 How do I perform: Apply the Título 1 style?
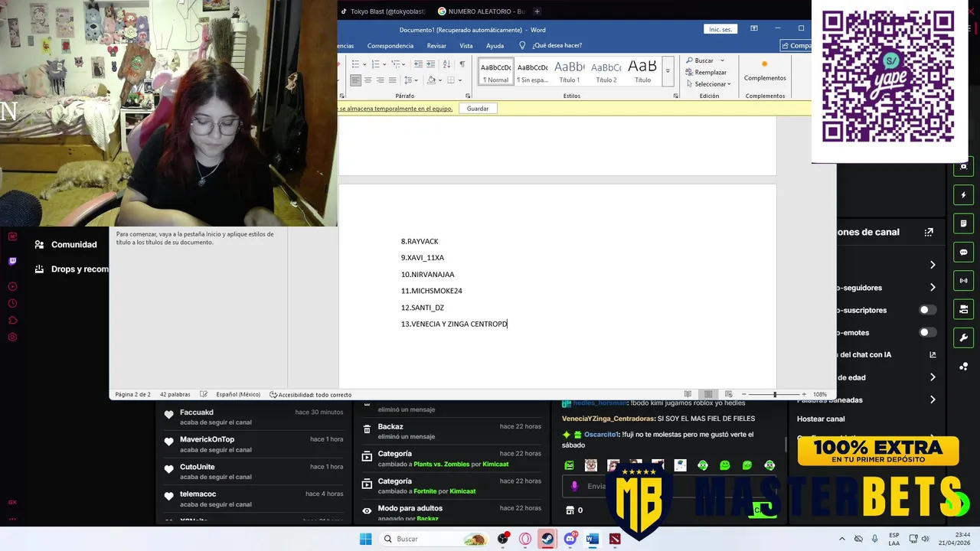569,72
